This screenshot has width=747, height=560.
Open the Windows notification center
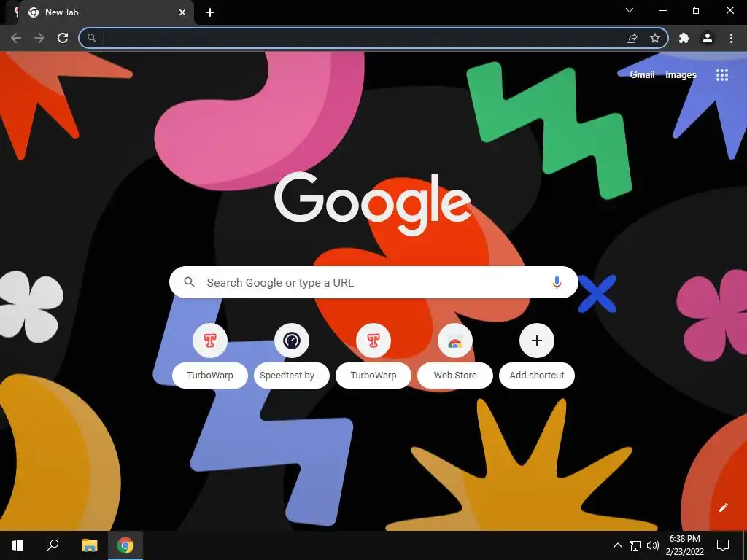723,545
